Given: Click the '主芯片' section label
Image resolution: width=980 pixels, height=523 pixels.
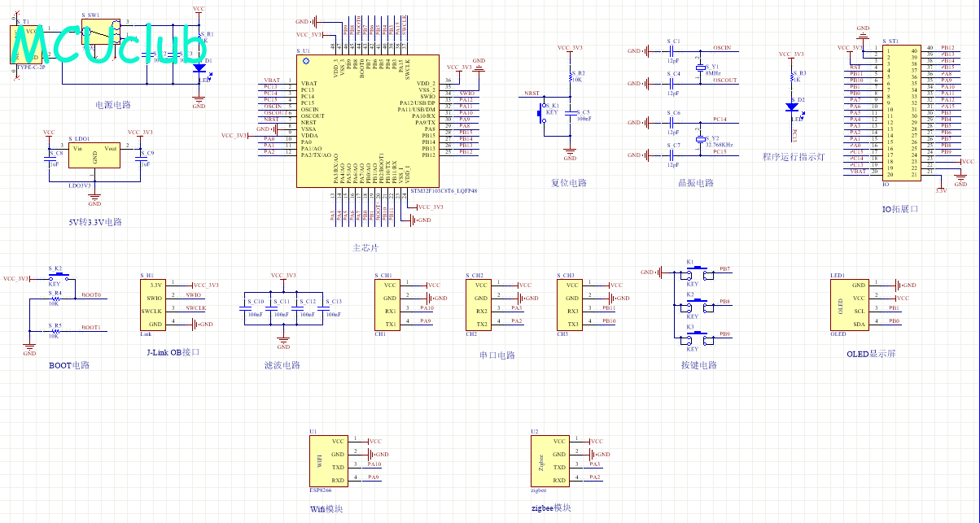Looking at the screenshot, I should click(365, 248).
